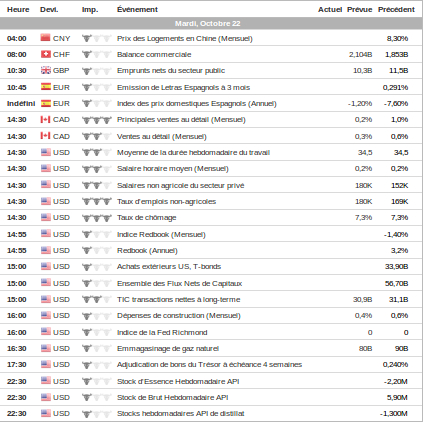Image resolution: width=425 pixels, height=422 pixels.
Task: Click previous value 0,240% for Treasury bill auction
Action: (395, 365)
